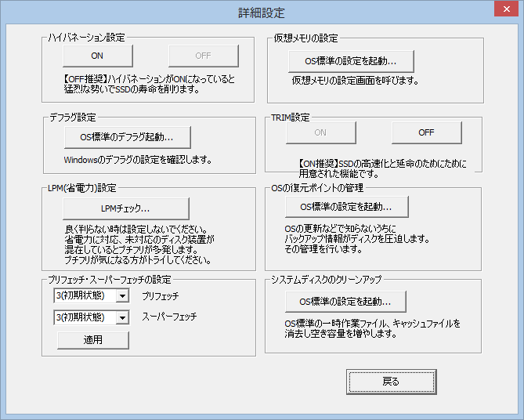Image resolution: width=524 pixels, height=420 pixels.
Task: Click the disabled hibernation OFF button
Action: tap(203, 56)
